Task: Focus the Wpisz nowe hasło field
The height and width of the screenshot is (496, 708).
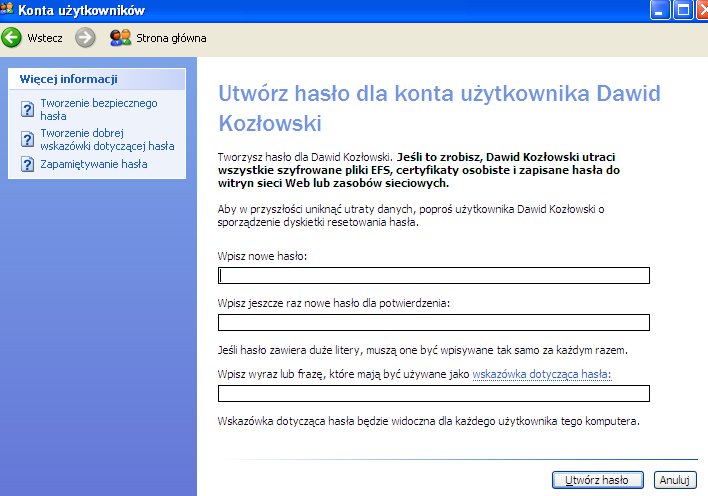Action: (x=434, y=276)
